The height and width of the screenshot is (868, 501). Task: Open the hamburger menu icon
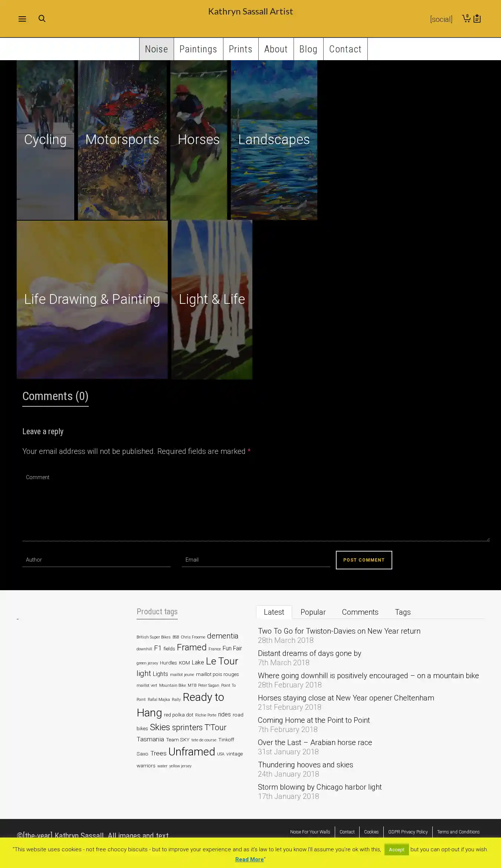pos(22,19)
